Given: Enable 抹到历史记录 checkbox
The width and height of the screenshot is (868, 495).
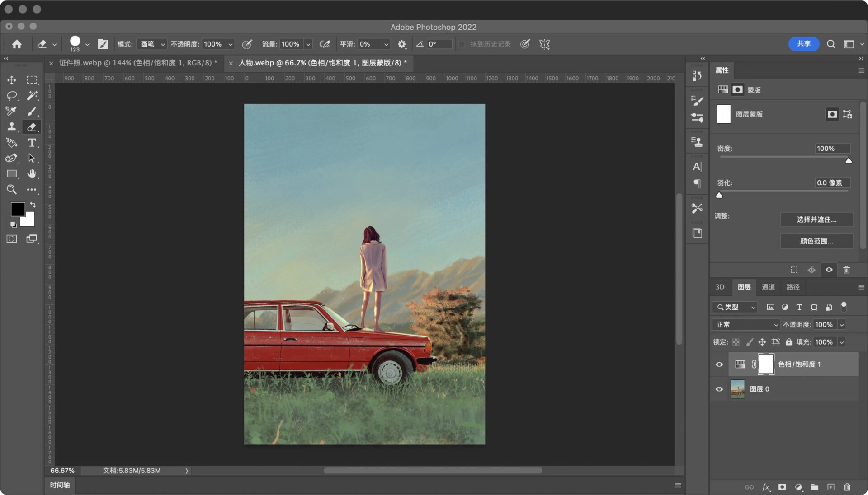Looking at the screenshot, I should (462, 44).
